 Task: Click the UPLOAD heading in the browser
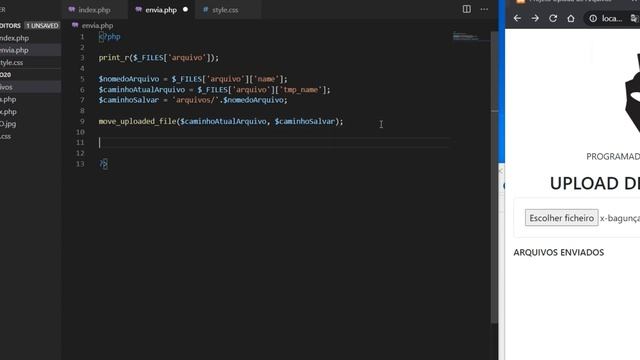click(x=595, y=184)
